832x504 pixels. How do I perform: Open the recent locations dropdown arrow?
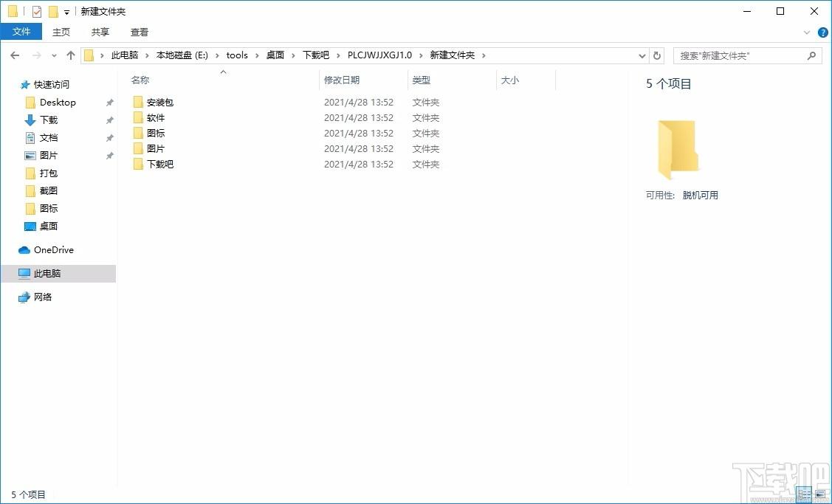(x=54, y=55)
